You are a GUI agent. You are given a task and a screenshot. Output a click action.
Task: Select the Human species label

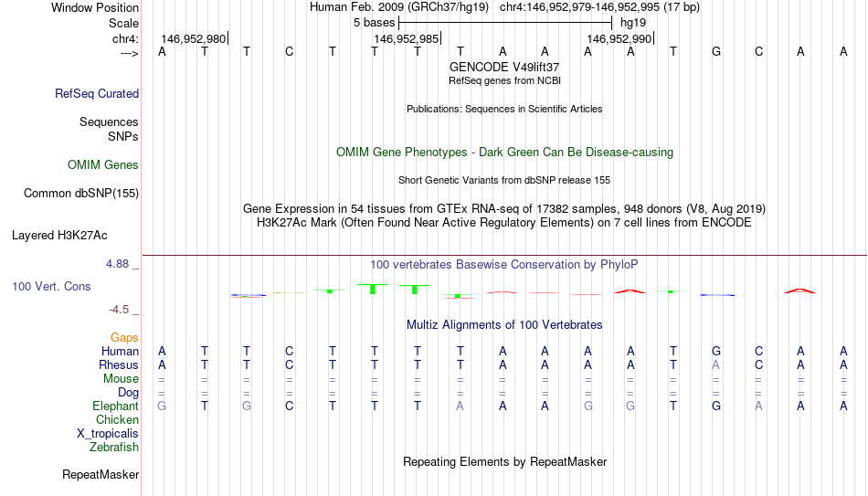coord(120,352)
